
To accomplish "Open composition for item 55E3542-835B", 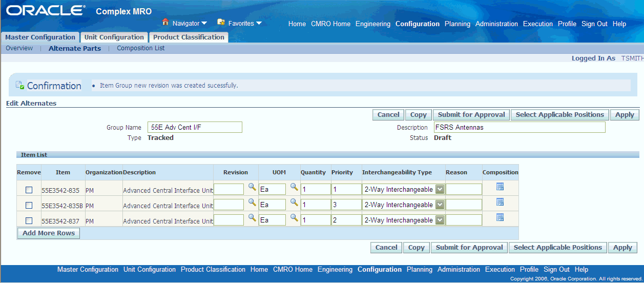I will (x=500, y=202).
